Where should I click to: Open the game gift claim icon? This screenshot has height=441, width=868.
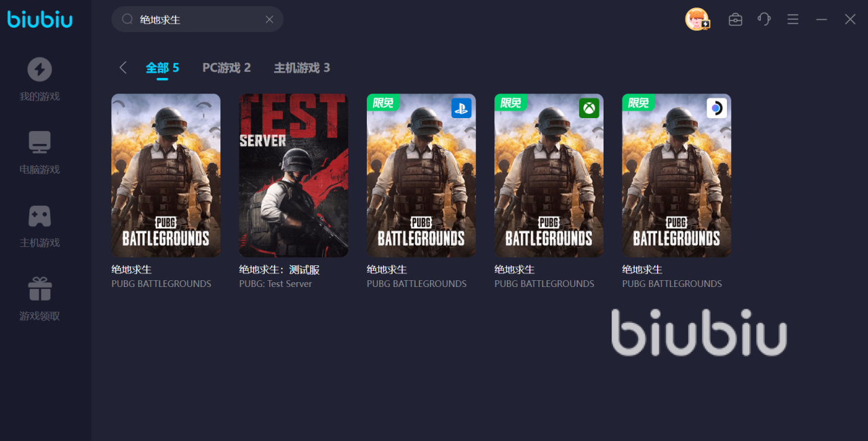coord(39,289)
